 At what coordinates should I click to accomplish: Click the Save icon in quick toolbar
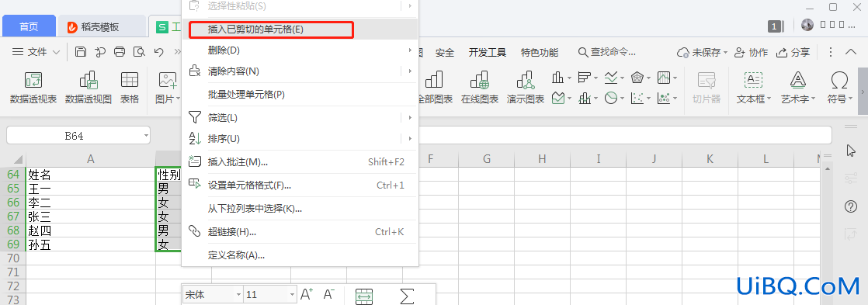(81, 52)
